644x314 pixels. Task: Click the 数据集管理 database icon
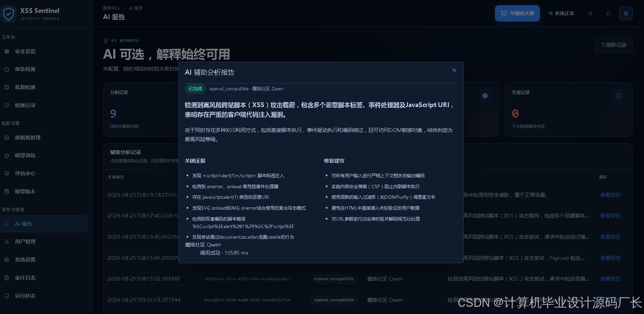click(x=7, y=138)
